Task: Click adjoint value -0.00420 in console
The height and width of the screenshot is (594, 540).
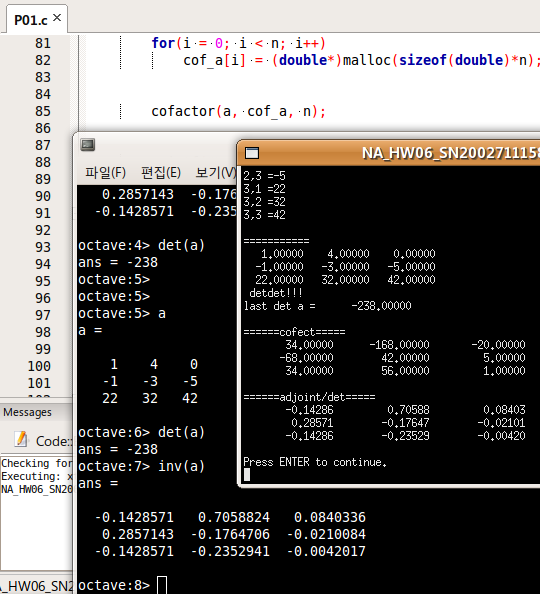Action: pyautogui.click(x=501, y=436)
